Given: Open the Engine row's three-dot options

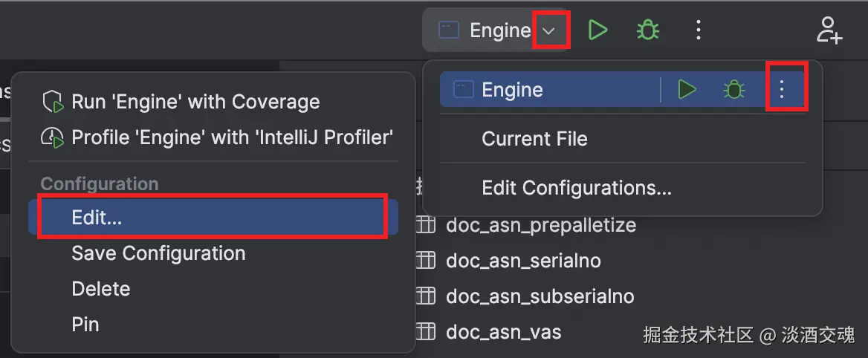Looking at the screenshot, I should coord(782,90).
